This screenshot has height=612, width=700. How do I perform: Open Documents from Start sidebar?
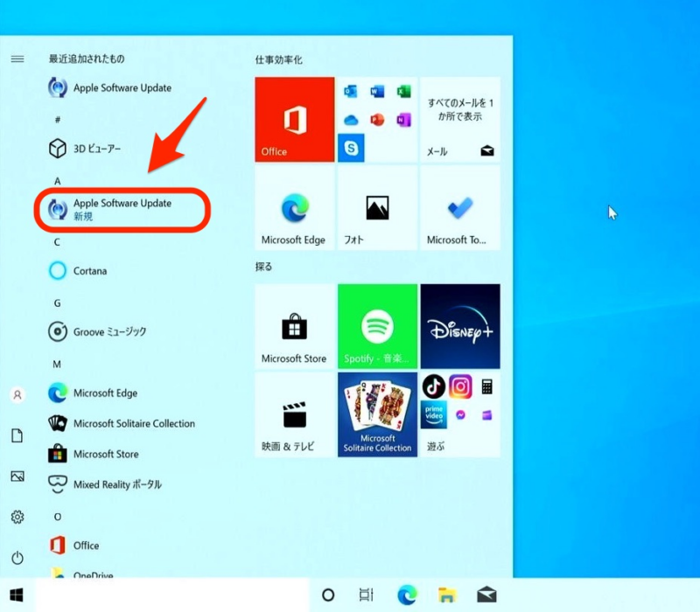pyautogui.click(x=17, y=435)
